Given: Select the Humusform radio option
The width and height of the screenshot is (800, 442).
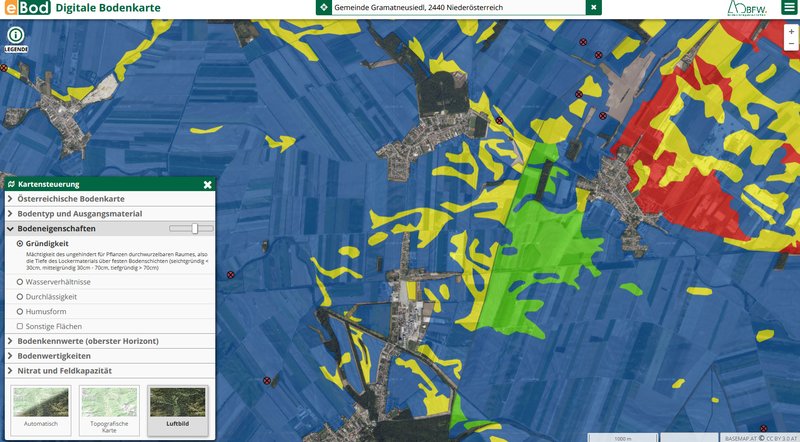Looking at the screenshot, I should (20, 312).
